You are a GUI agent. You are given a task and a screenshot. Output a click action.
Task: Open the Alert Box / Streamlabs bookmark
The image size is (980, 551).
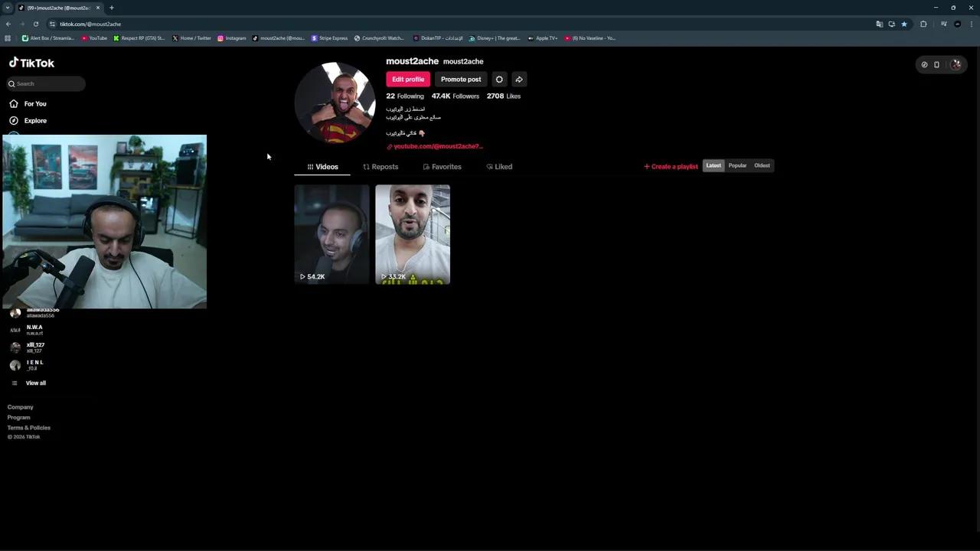click(48, 38)
